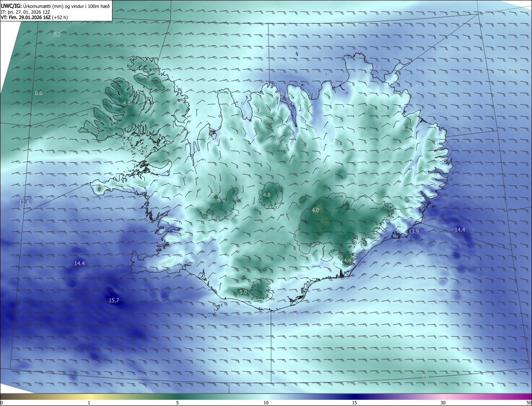Image resolution: width=532 pixels, height=406 pixels.
Task: Click the '7.2' value label
Action: pos(57,34)
